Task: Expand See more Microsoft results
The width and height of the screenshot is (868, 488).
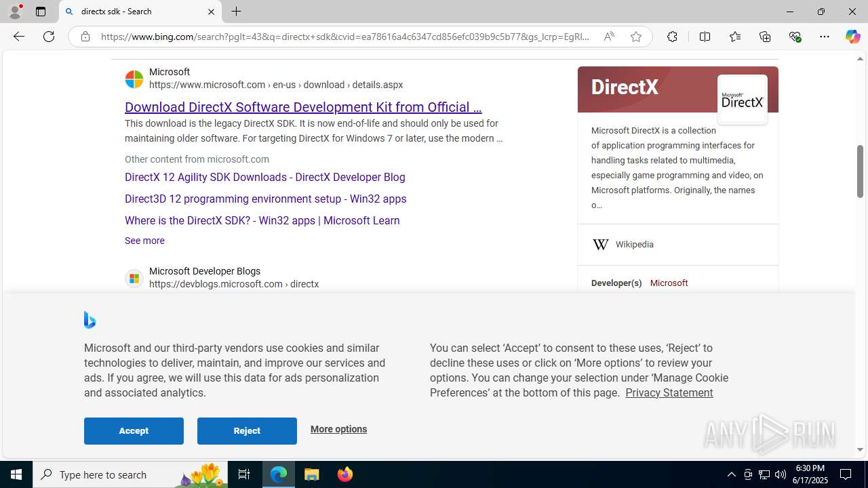Action: [144, 241]
